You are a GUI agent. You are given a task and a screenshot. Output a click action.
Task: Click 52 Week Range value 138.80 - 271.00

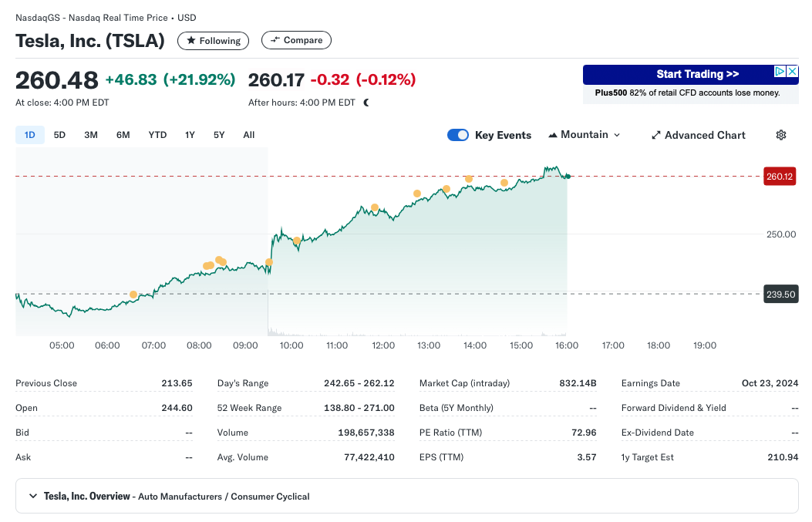point(359,408)
